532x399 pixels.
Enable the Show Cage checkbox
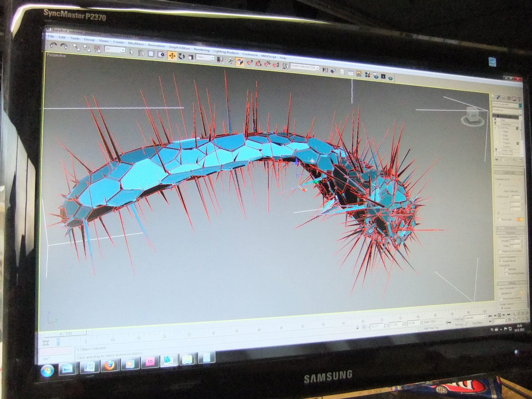[499, 219]
